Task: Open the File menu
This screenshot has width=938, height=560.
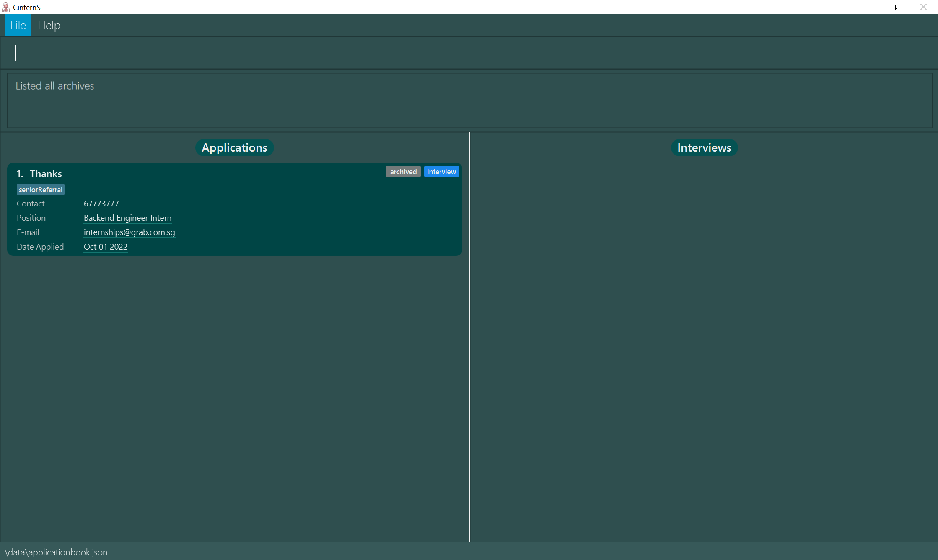Action: [18, 26]
